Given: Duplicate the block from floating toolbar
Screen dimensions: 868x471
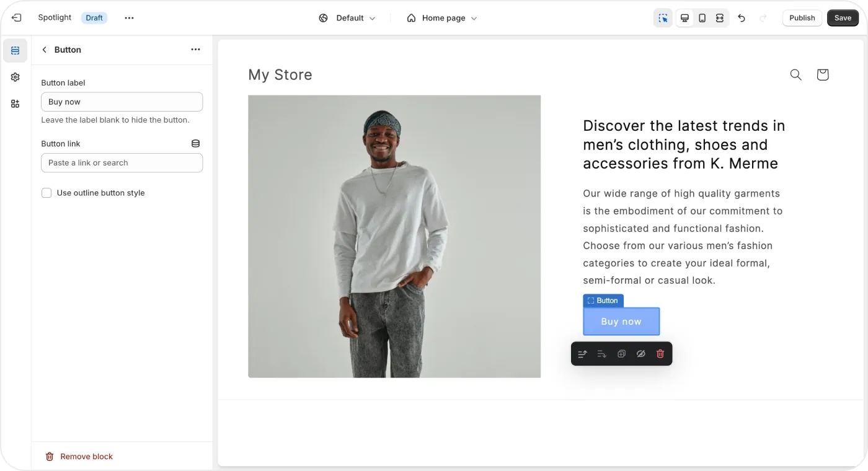Looking at the screenshot, I should click(621, 354).
